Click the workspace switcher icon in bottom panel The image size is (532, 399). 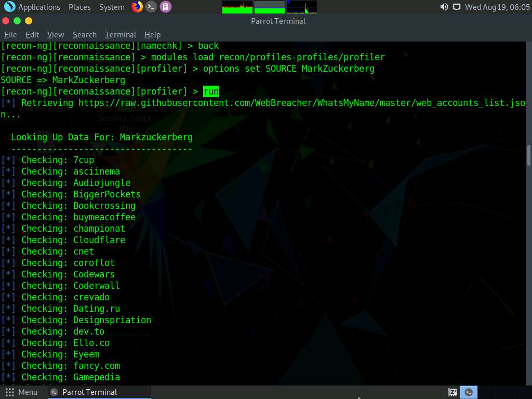pos(453,392)
